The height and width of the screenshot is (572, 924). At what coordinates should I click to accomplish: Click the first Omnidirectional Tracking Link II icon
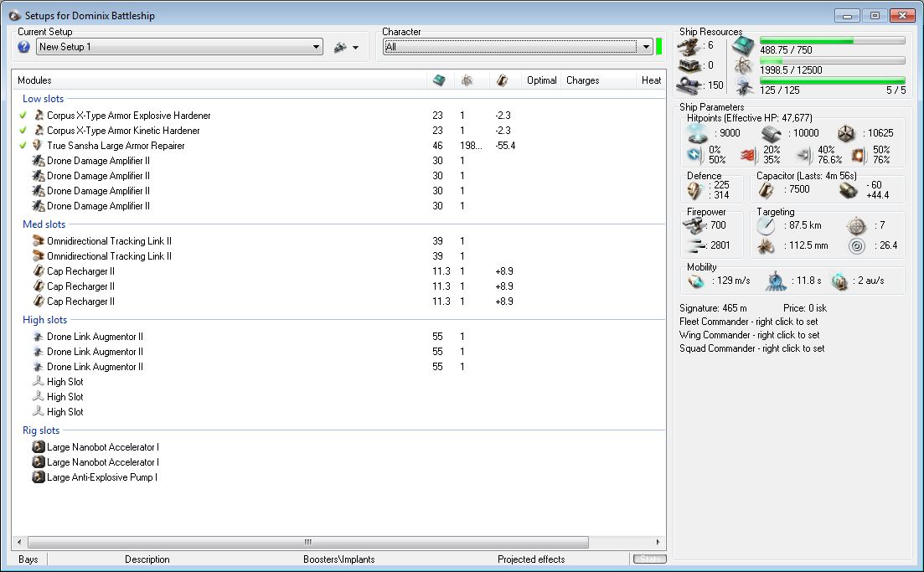39,240
